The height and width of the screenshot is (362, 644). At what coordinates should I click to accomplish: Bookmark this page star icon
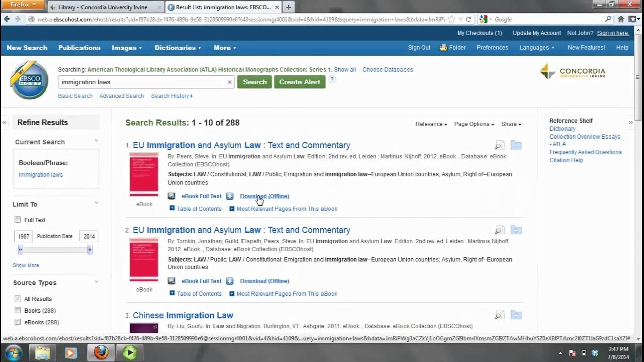tap(451, 19)
